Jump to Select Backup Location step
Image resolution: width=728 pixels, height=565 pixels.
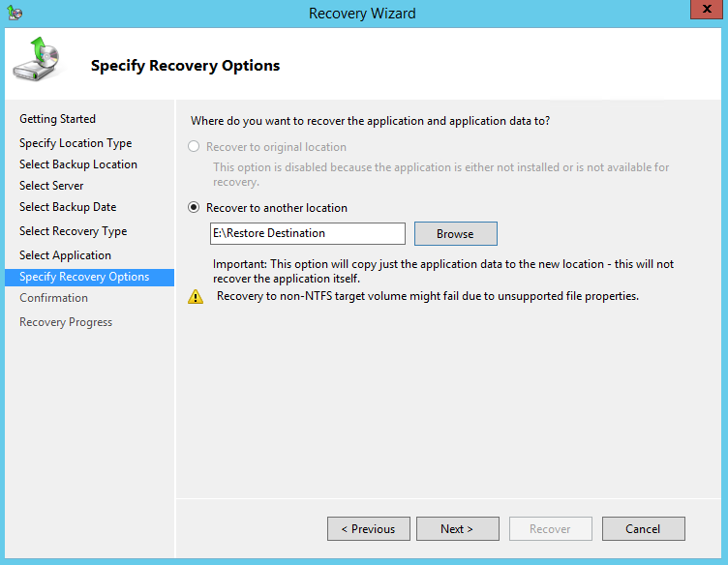click(x=78, y=164)
